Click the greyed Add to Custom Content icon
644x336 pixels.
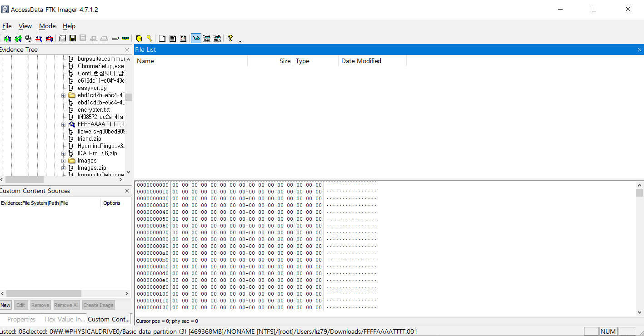point(94,39)
